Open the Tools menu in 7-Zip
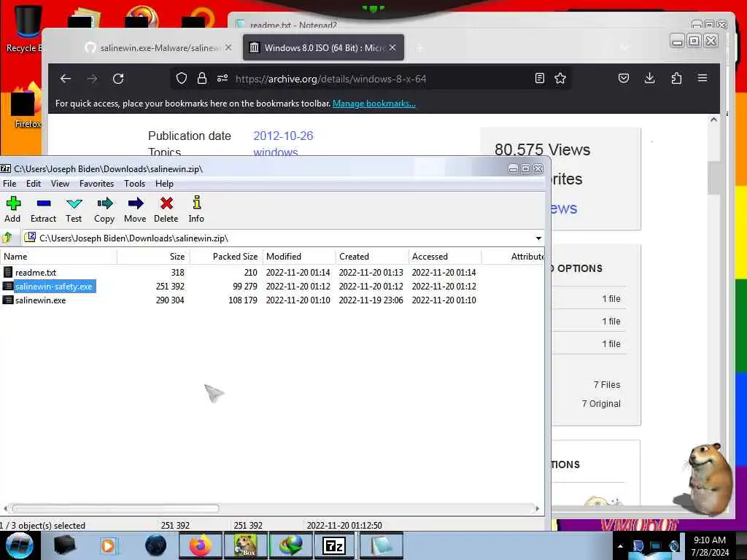Viewport: 747px width, 560px height. (135, 183)
